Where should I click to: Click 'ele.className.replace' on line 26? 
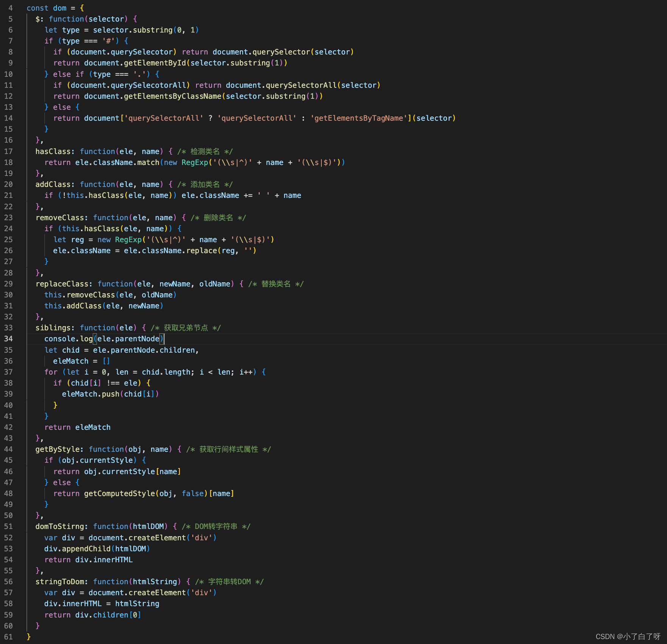(170, 250)
